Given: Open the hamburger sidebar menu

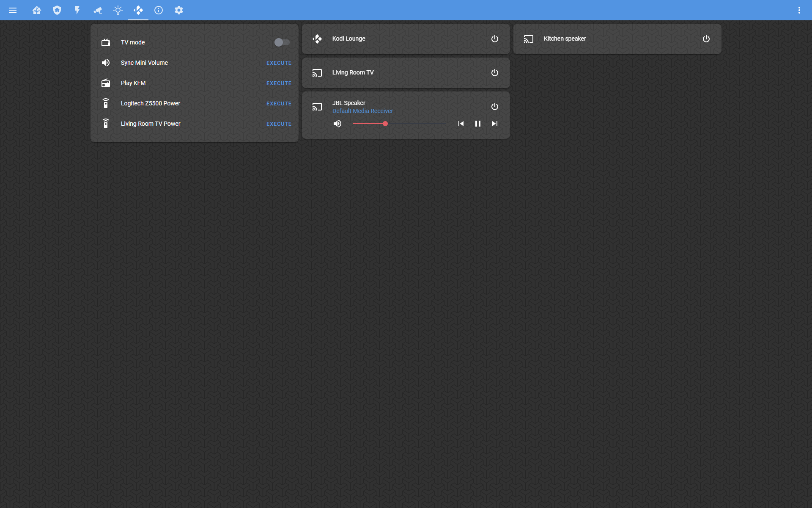Looking at the screenshot, I should (x=13, y=10).
